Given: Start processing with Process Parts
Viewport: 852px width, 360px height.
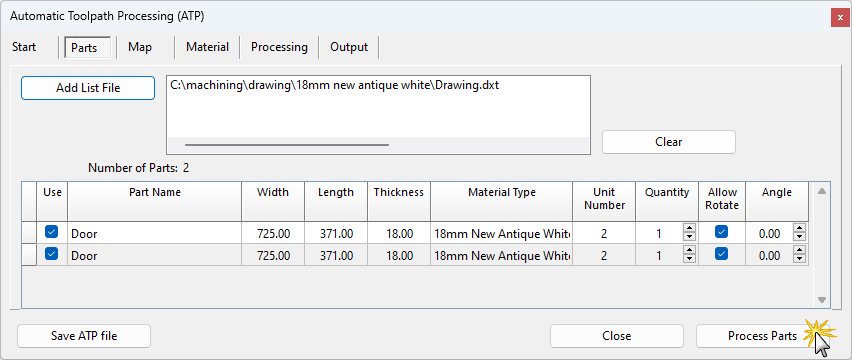Looking at the screenshot, I should 762,336.
